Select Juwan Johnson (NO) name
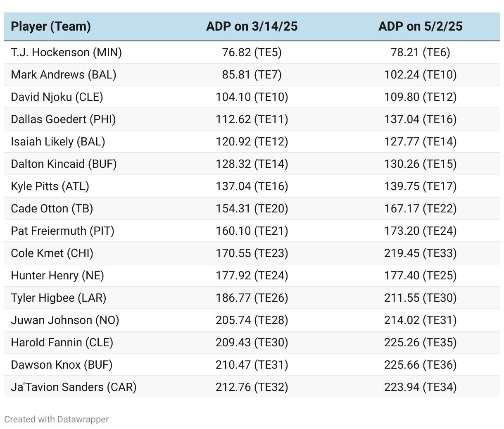504x429 pixels. tap(65, 320)
